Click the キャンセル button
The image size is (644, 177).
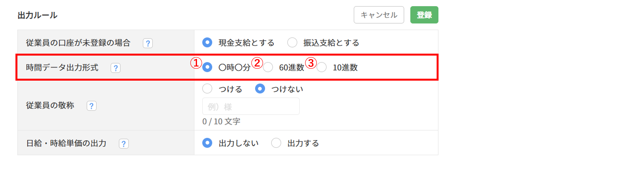(379, 15)
